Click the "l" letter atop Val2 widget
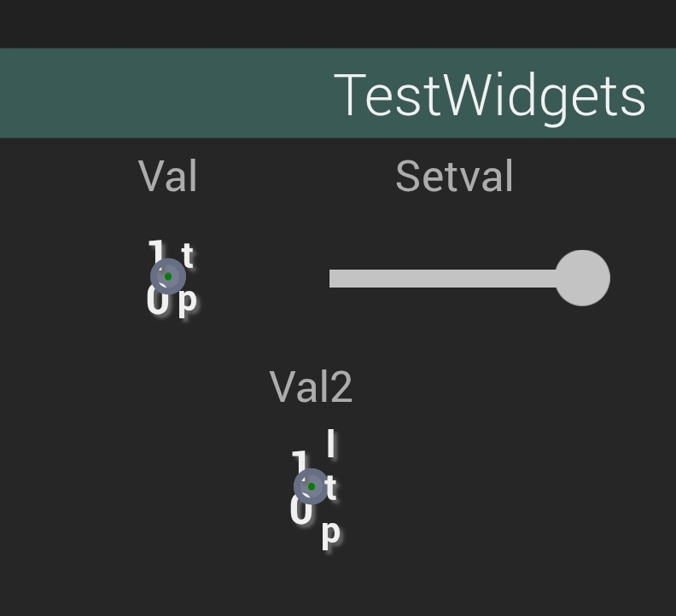 tap(331, 444)
